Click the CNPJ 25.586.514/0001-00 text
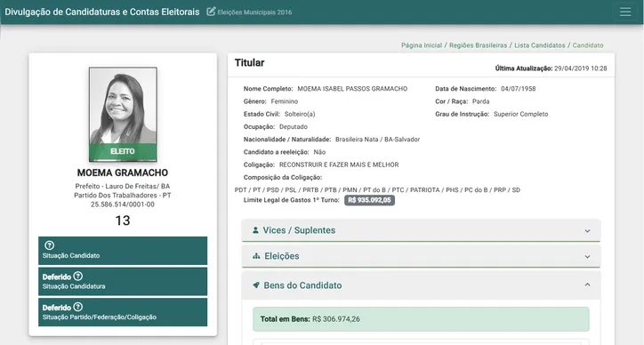Screen dimensions: 644x345 123,205
